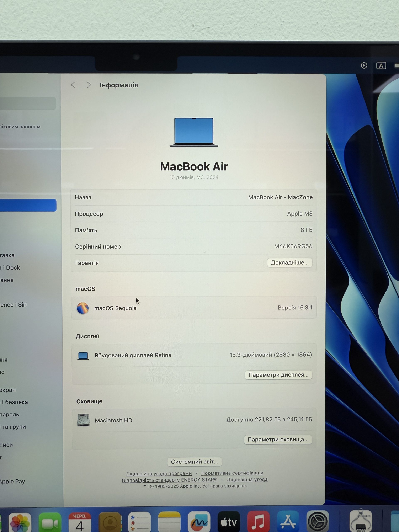The width and height of the screenshot is (399, 532).
Task: Click the Системний звіт… button
Action: tap(195, 462)
